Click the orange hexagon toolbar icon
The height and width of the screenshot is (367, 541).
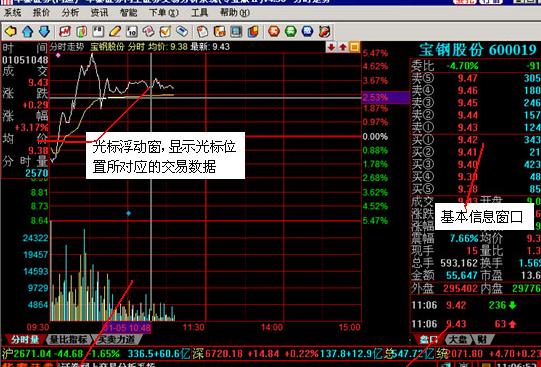(274, 32)
